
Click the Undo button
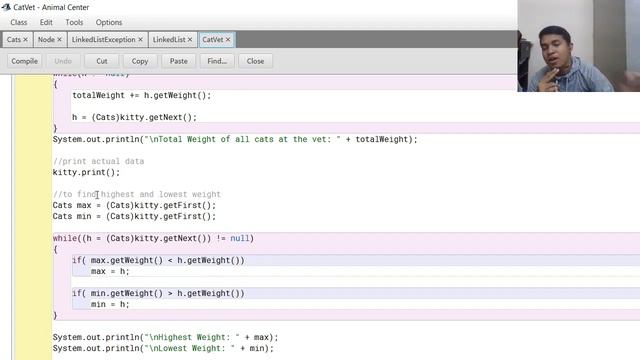click(63, 61)
